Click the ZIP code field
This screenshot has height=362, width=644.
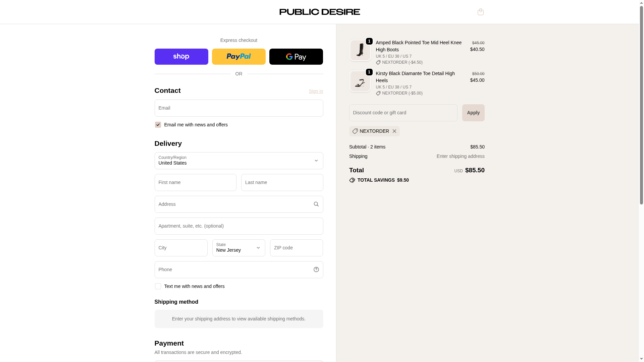(296, 248)
